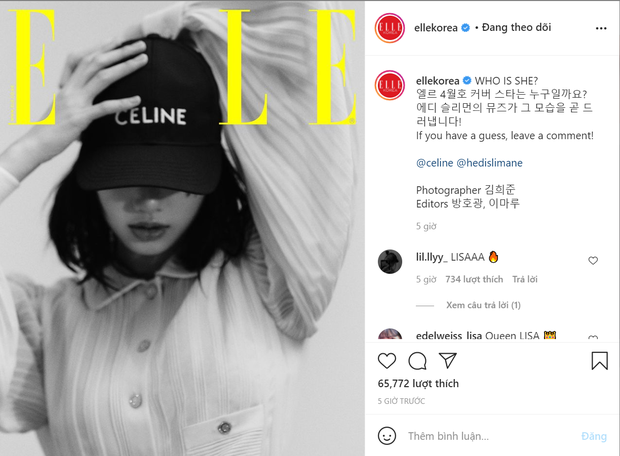The height and width of the screenshot is (456, 620).
Task: Open the emoji picker smiley icon
Action: pos(386,436)
